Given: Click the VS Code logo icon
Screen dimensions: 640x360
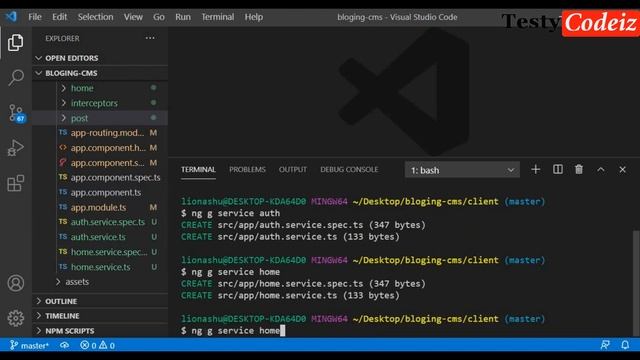Looking at the screenshot, I should [x=11, y=17].
